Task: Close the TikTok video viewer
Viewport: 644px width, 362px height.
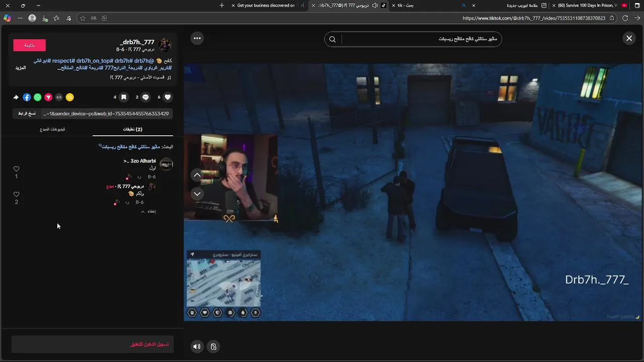Action: point(629,38)
